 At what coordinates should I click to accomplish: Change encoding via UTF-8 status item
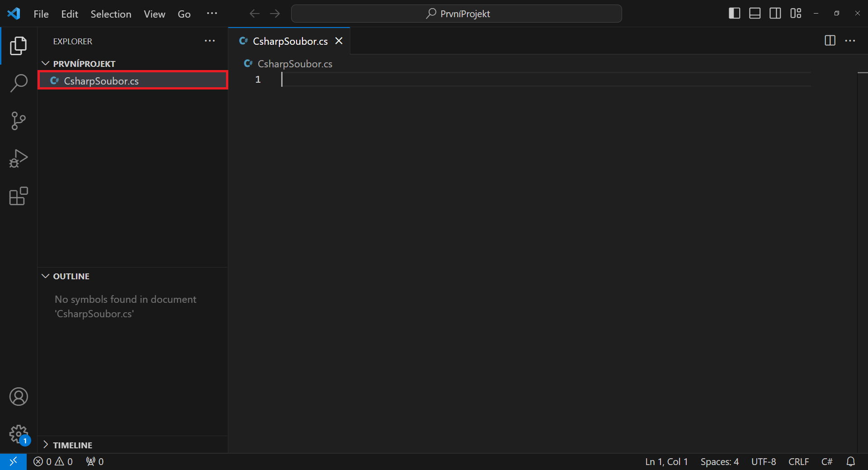763,461
